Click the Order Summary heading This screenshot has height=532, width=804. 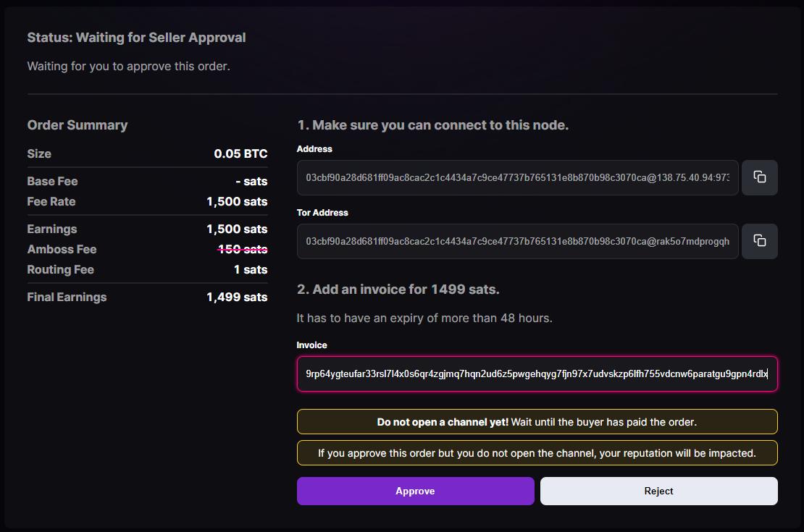pyautogui.click(x=78, y=124)
